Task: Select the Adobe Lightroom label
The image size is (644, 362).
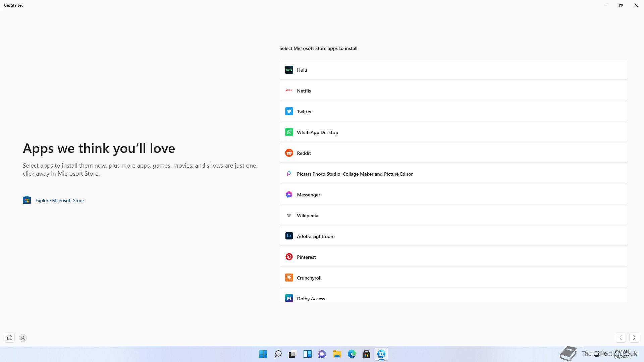Action: (316, 236)
